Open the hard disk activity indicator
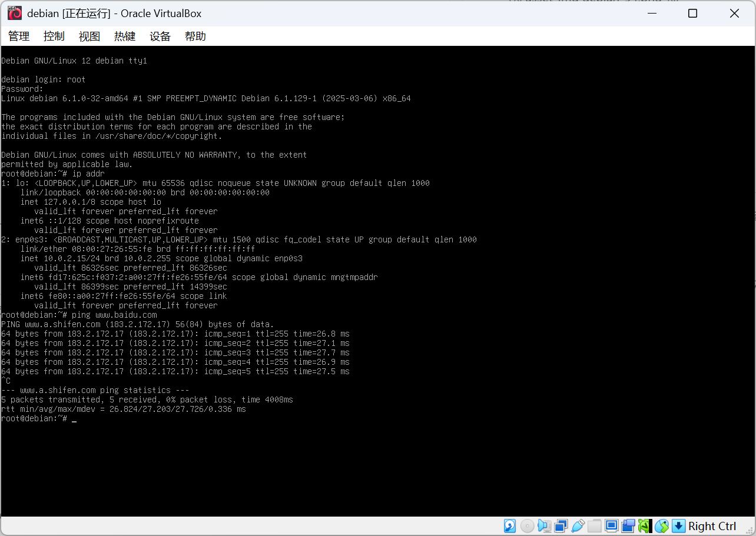Image resolution: width=756 pixels, height=536 pixels. pos(510,526)
